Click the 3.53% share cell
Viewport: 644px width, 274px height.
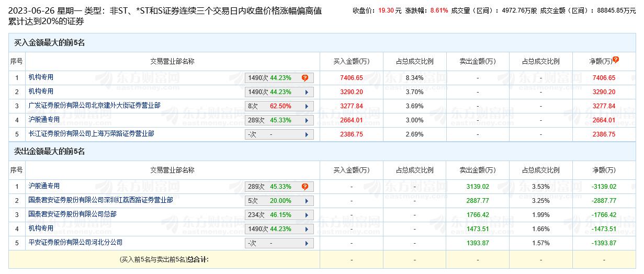tap(540, 187)
